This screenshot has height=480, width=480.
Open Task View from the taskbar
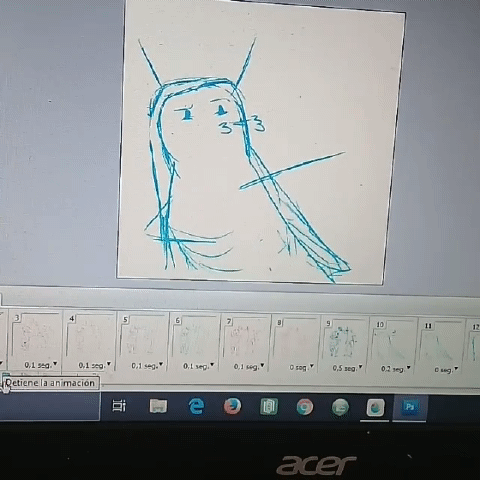[x=119, y=405]
